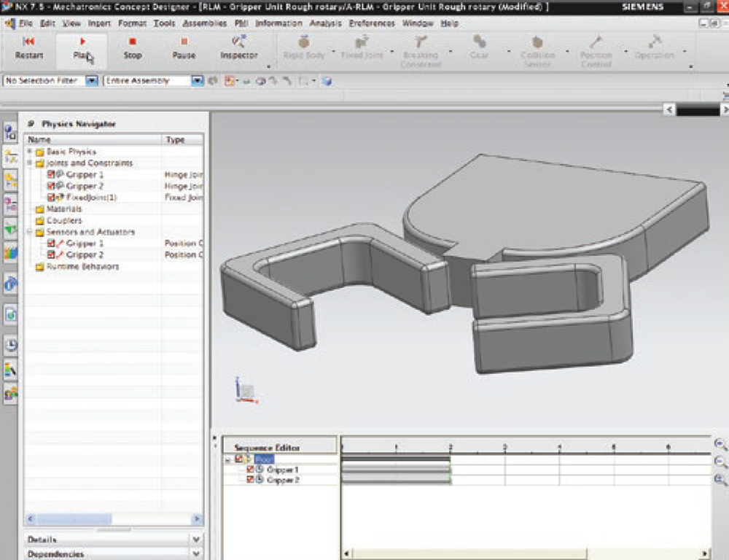
Task: Uncheck the FixedJoint(1) checkbox
Action: 50,197
